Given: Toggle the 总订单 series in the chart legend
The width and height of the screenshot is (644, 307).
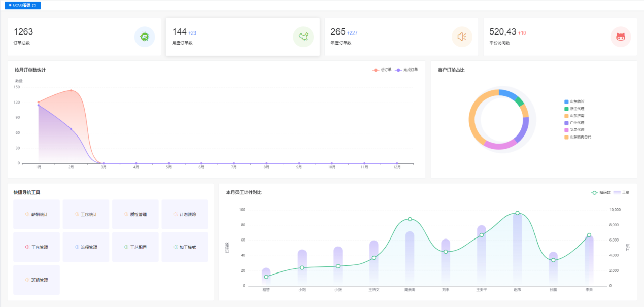Looking at the screenshot, I should click(x=382, y=70).
